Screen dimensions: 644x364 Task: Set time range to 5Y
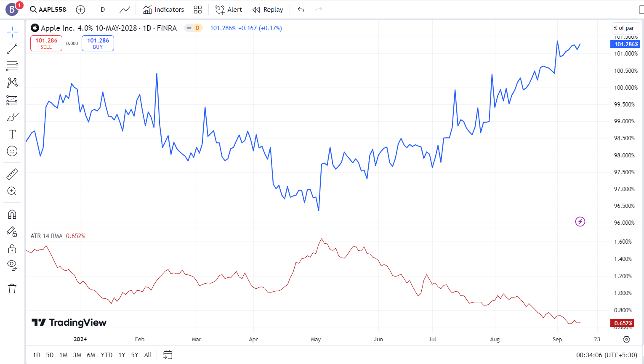pyautogui.click(x=135, y=355)
